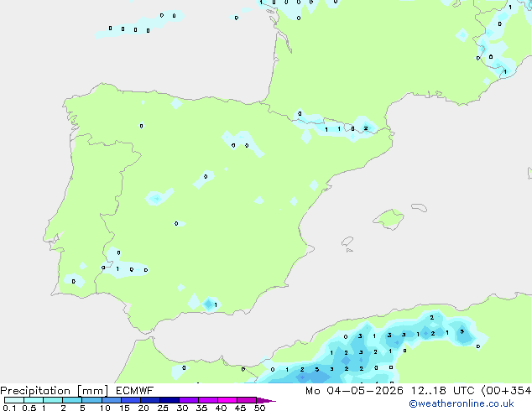
Task: Click the 35–40 mm legend swatch
Action: click(x=208, y=400)
